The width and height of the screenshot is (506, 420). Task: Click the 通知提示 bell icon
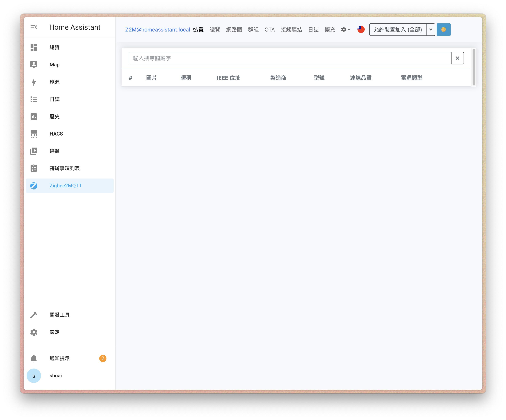click(34, 358)
